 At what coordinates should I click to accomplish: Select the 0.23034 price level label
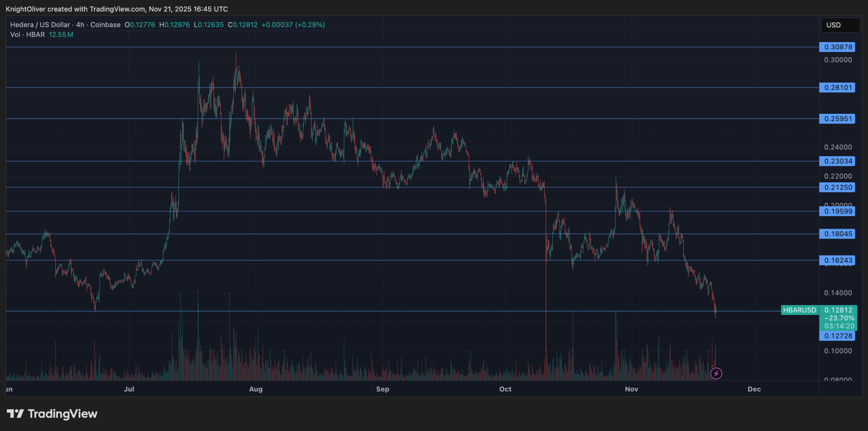point(837,161)
